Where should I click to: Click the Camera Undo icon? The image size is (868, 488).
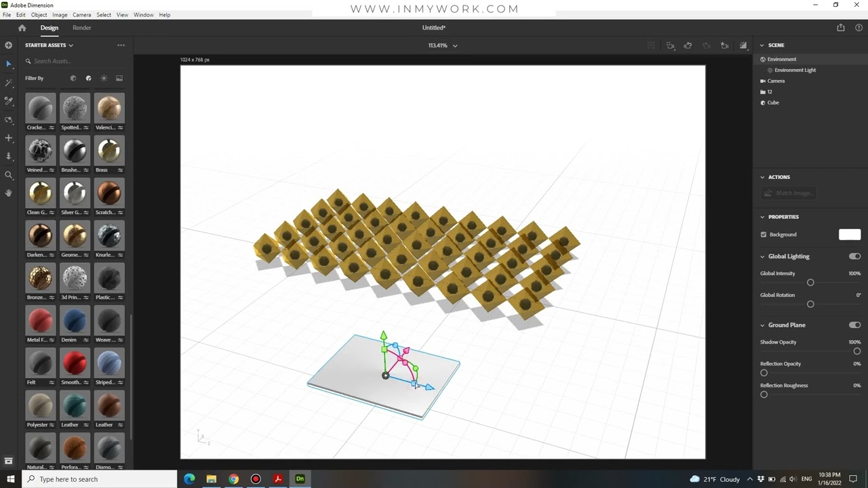coord(688,45)
